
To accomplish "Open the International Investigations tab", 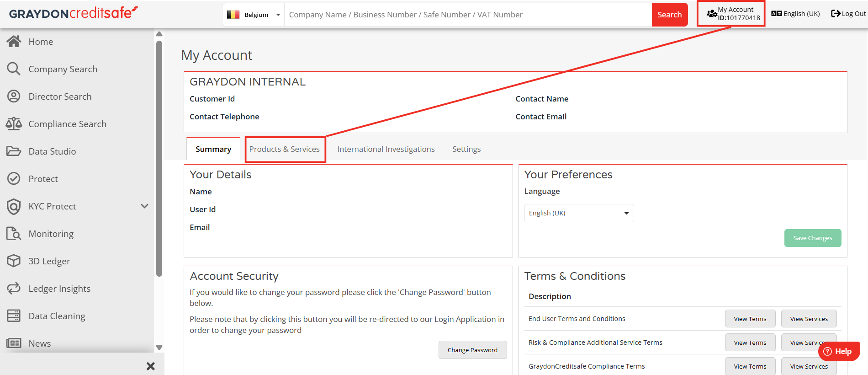I will point(386,149).
